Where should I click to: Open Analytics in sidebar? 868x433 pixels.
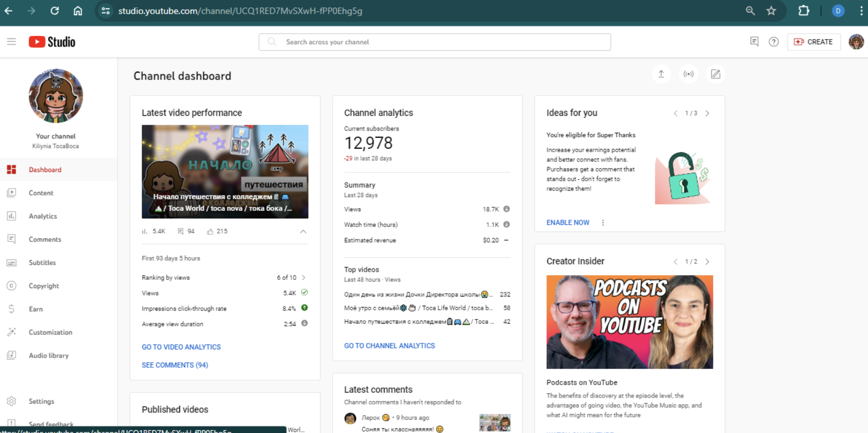coord(58,216)
